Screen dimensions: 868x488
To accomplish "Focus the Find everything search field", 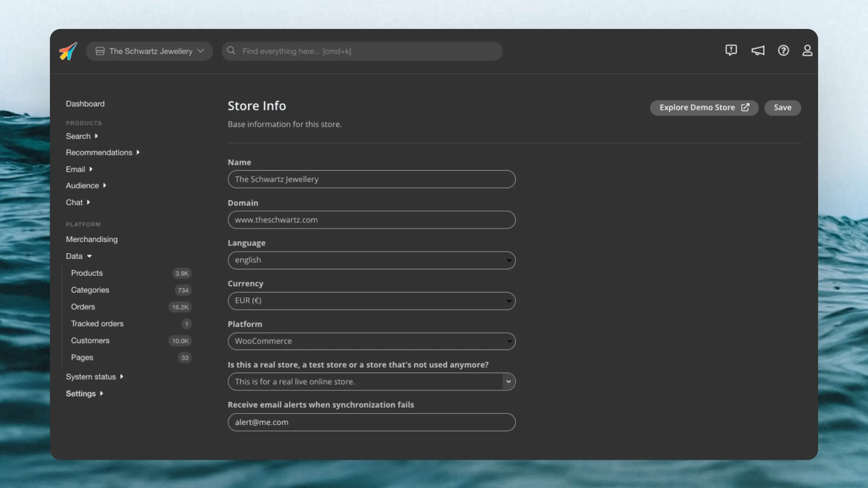I will pos(362,51).
